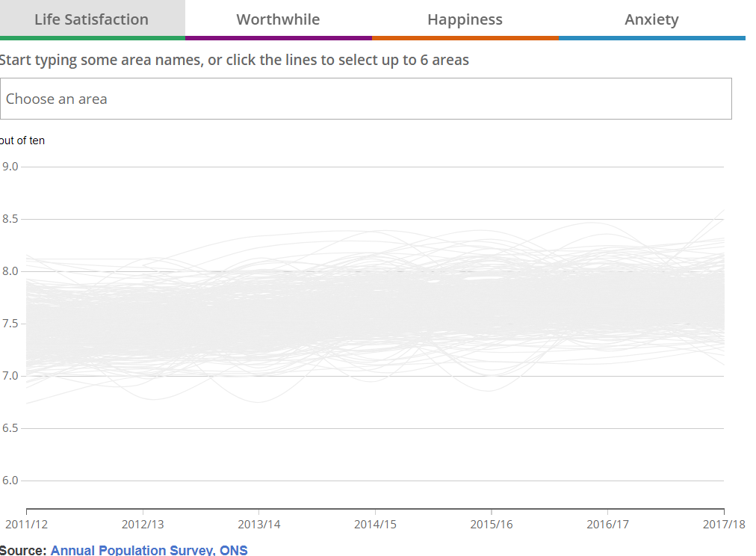The height and width of the screenshot is (556, 756).
Task: Click the green bar under Life Satisfaction
Action: point(92,37)
